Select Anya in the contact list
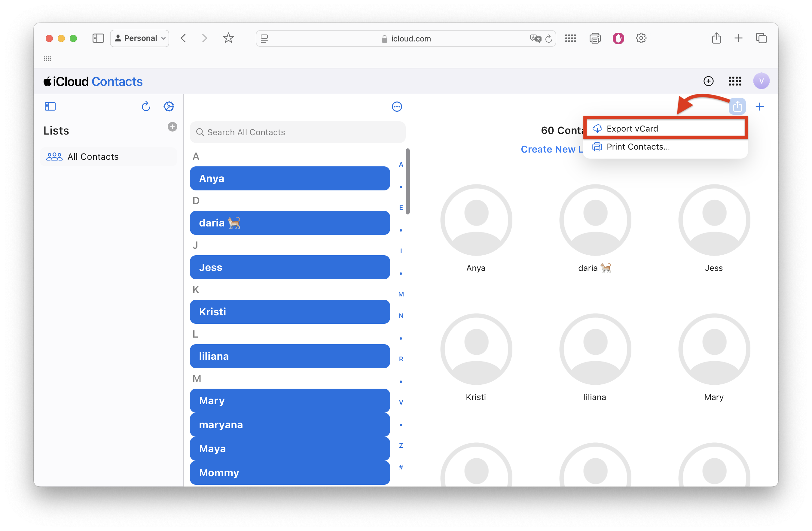The width and height of the screenshot is (812, 531). 290,178
